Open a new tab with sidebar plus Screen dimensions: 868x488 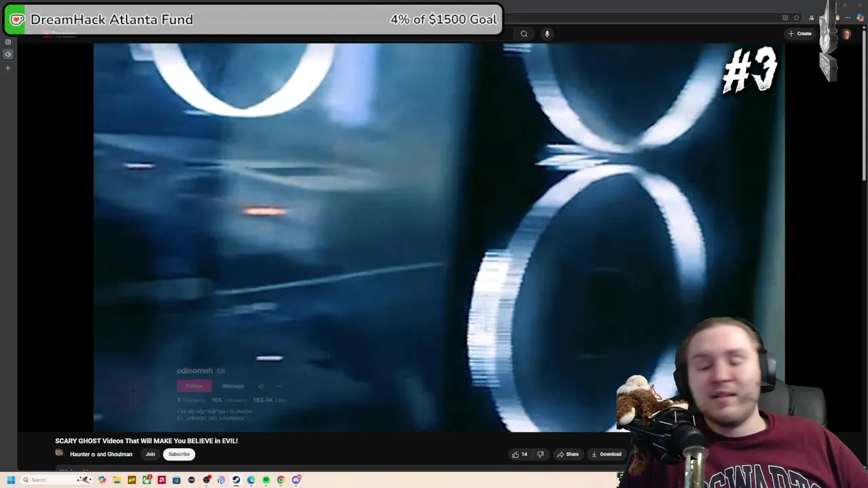click(x=8, y=68)
